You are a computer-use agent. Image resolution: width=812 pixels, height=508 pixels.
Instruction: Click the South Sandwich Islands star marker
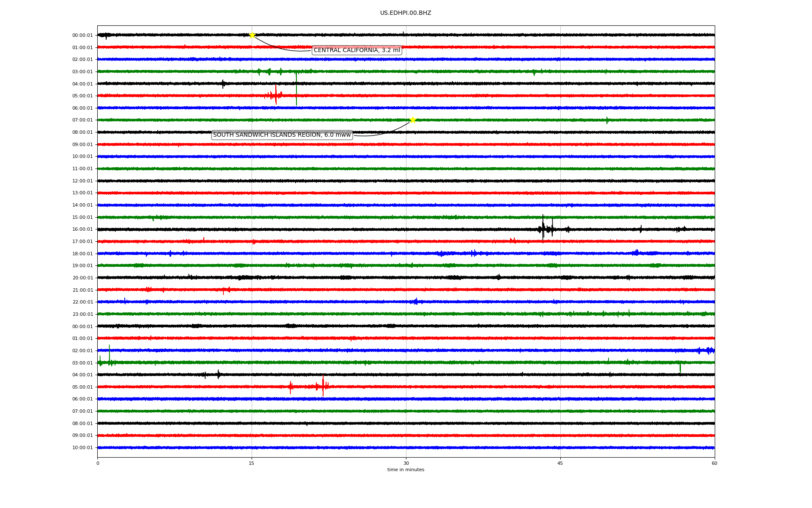(x=413, y=120)
